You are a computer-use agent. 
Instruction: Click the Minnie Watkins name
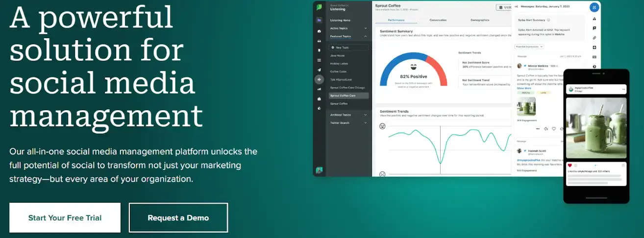pos(538,66)
